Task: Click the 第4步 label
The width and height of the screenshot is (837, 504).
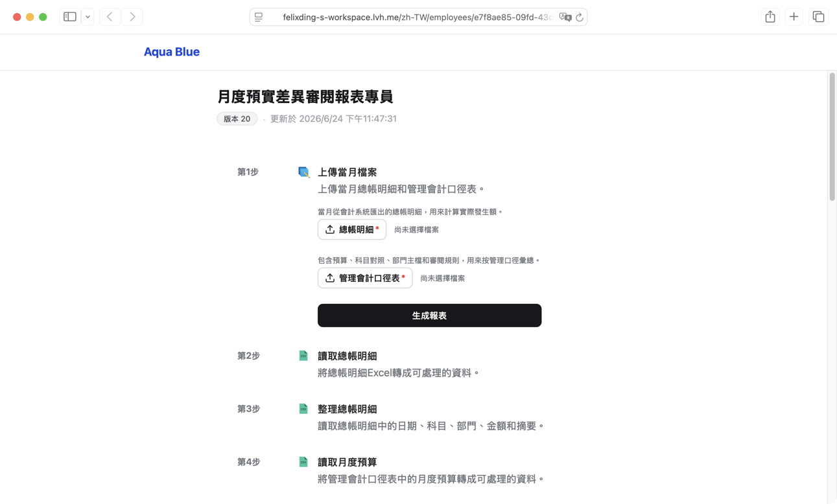Action: (248, 462)
